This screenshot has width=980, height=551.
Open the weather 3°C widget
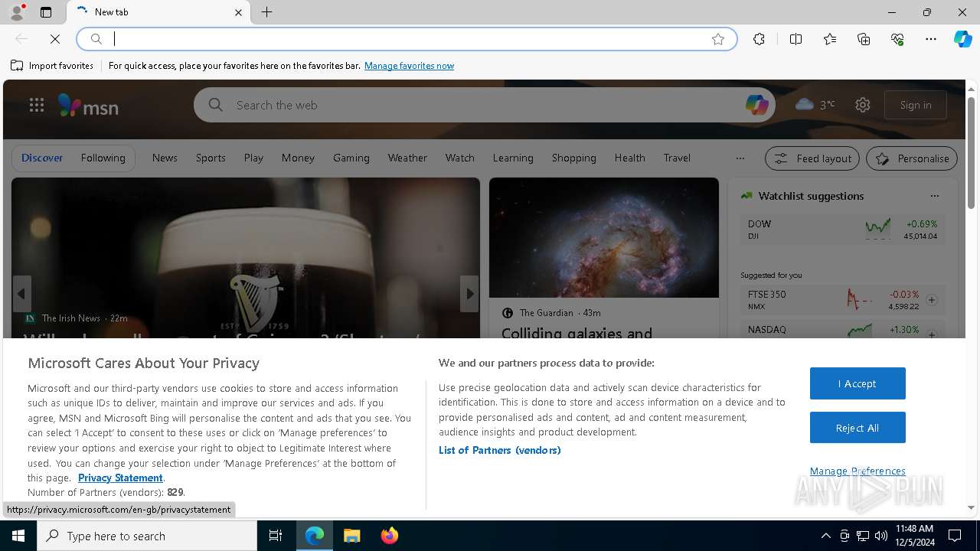pyautogui.click(x=815, y=105)
